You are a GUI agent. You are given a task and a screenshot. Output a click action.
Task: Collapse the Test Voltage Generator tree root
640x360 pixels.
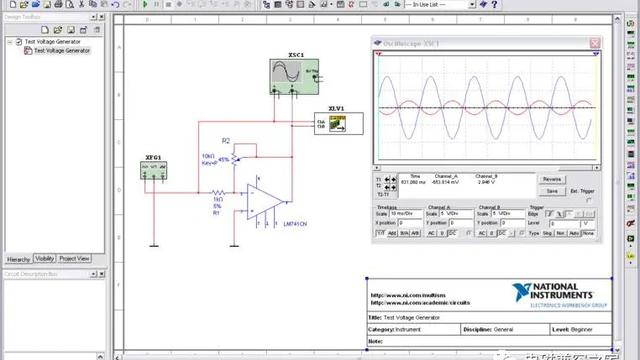click(10, 42)
